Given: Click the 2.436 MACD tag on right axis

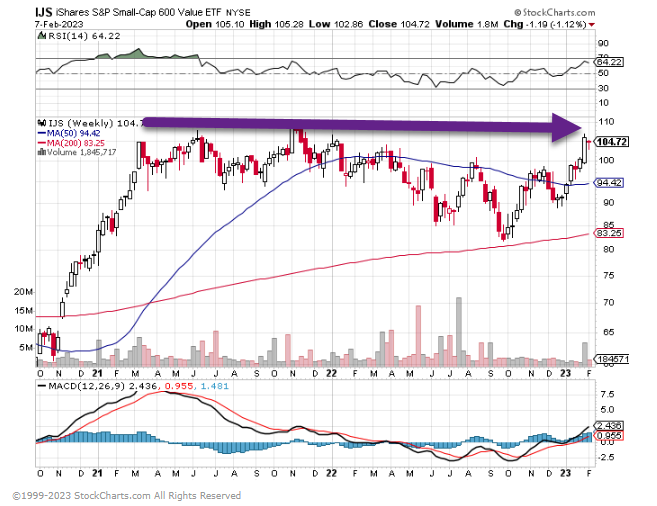Looking at the screenshot, I should click(609, 425).
